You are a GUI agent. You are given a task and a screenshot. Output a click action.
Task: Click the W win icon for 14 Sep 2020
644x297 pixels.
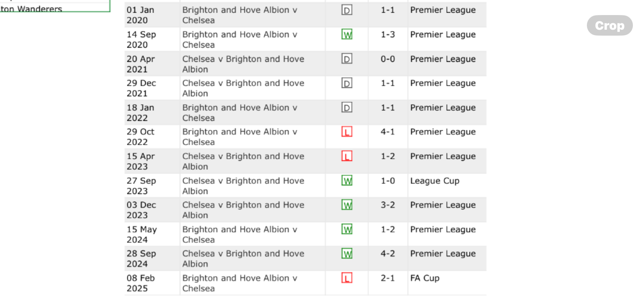[x=347, y=34]
